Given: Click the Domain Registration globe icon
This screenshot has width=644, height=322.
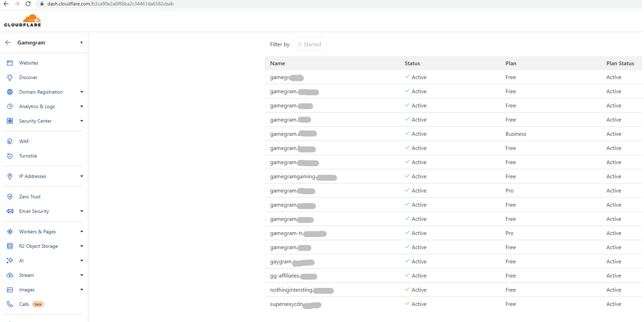Looking at the screenshot, I should tap(10, 92).
